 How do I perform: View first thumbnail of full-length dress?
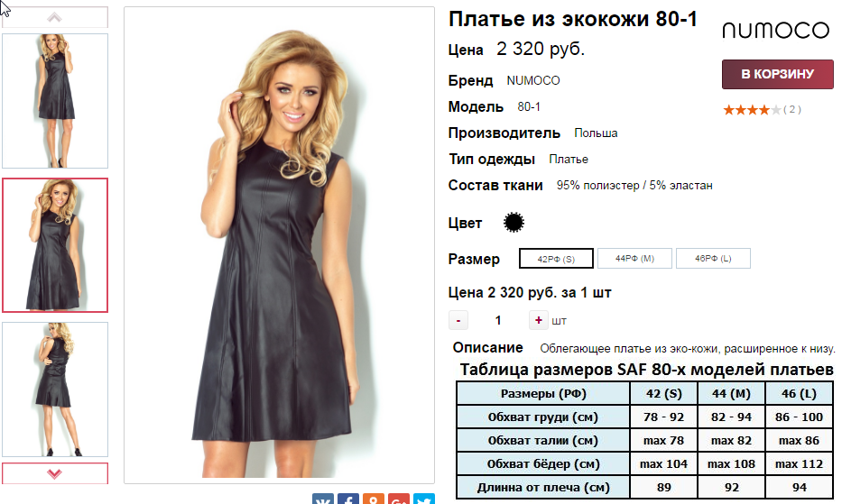click(55, 101)
